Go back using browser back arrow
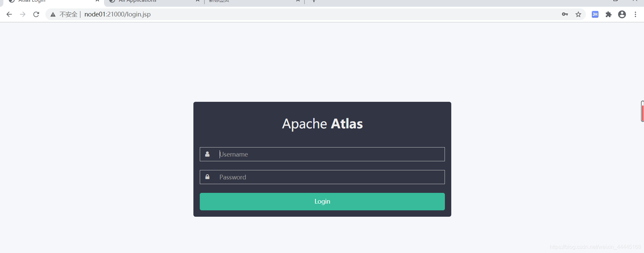The width and height of the screenshot is (644, 253). 9,14
